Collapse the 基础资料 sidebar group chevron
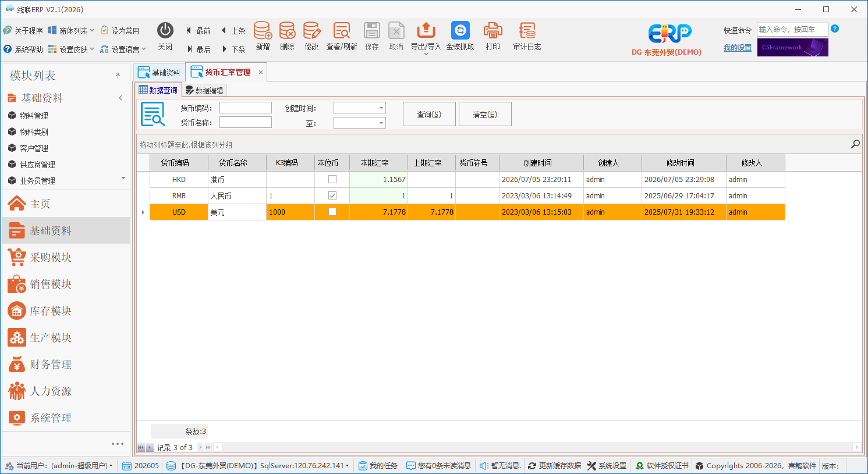This screenshot has height=474, width=868. pos(121,98)
